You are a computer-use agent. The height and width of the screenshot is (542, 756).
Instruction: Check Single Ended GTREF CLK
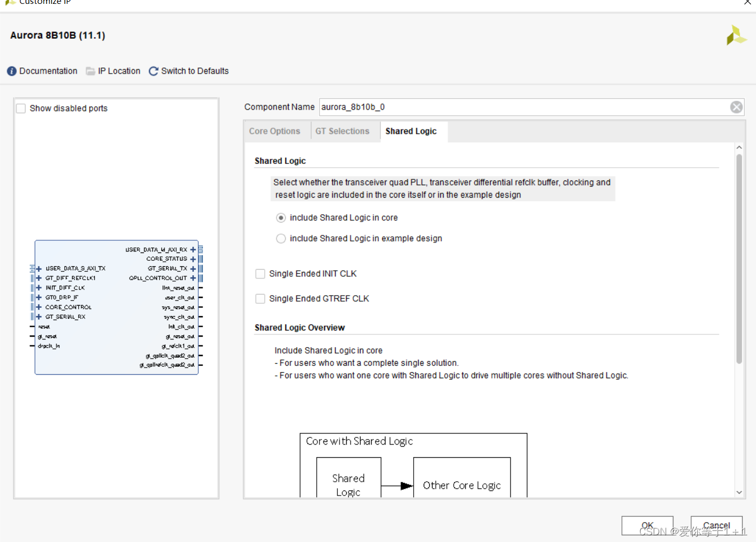[x=260, y=299]
